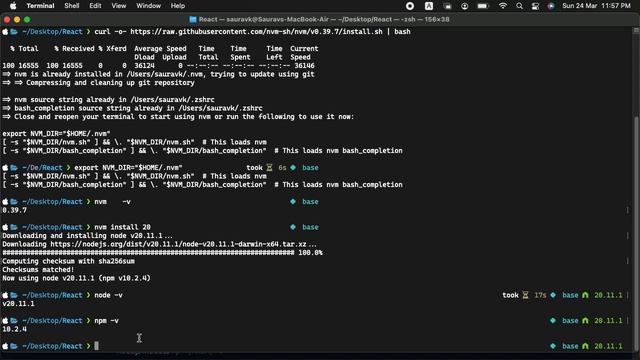640x360 pixels.
Task: Click the green zoom window button
Action: point(27,19)
